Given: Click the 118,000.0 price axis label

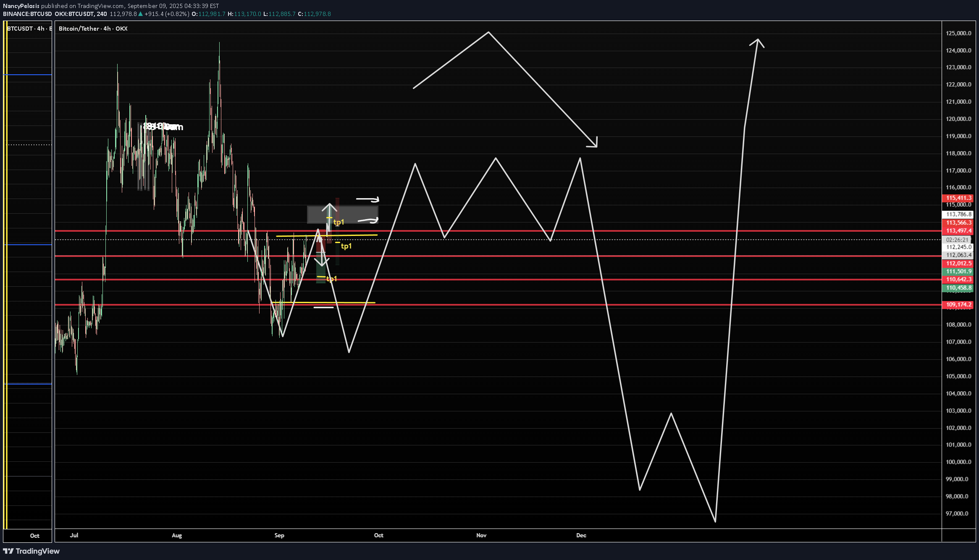Looking at the screenshot, I should coord(958,153).
